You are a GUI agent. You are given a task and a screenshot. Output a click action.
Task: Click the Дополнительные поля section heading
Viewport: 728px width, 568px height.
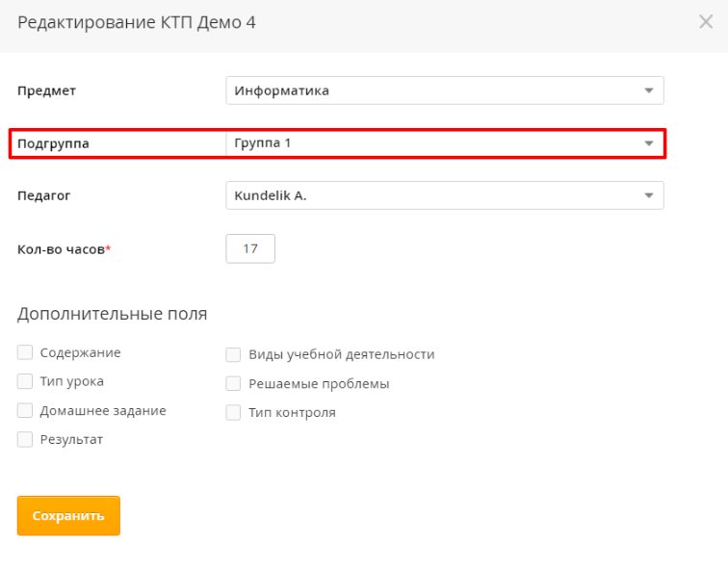coord(113,314)
